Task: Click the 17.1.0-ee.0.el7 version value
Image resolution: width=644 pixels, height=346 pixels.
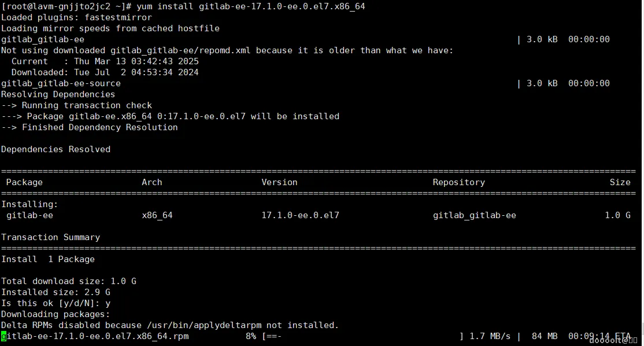Action: (x=300, y=215)
